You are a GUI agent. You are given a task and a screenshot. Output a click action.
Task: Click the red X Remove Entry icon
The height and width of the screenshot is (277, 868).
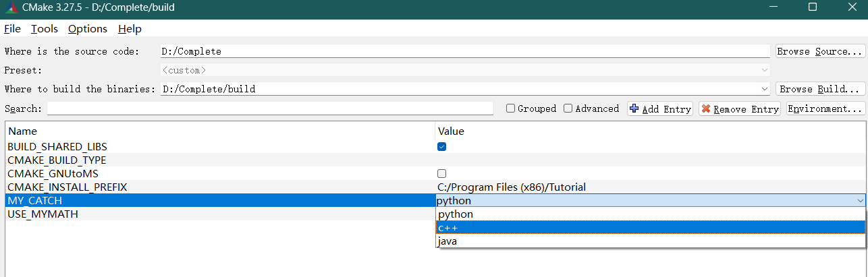point(706,109)
